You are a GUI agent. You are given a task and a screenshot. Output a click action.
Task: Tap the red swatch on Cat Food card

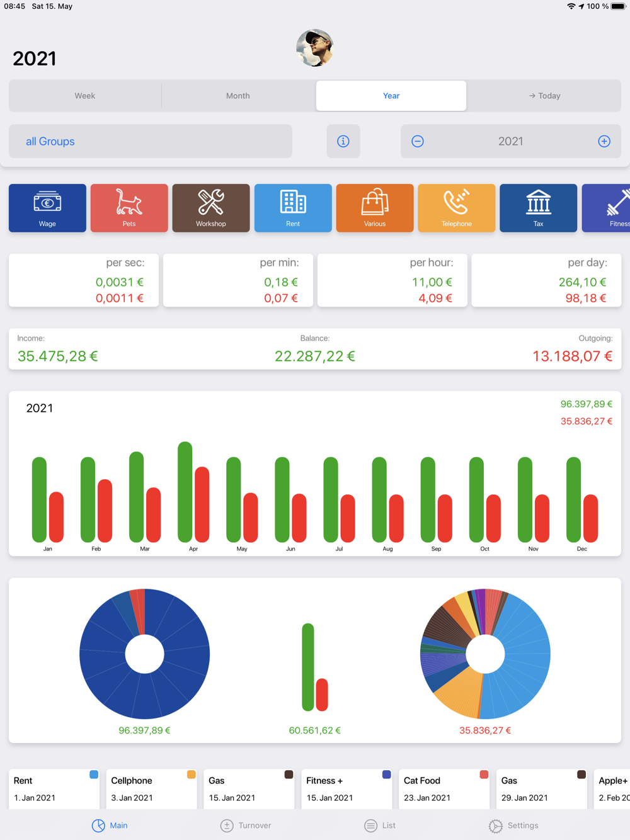484,775
